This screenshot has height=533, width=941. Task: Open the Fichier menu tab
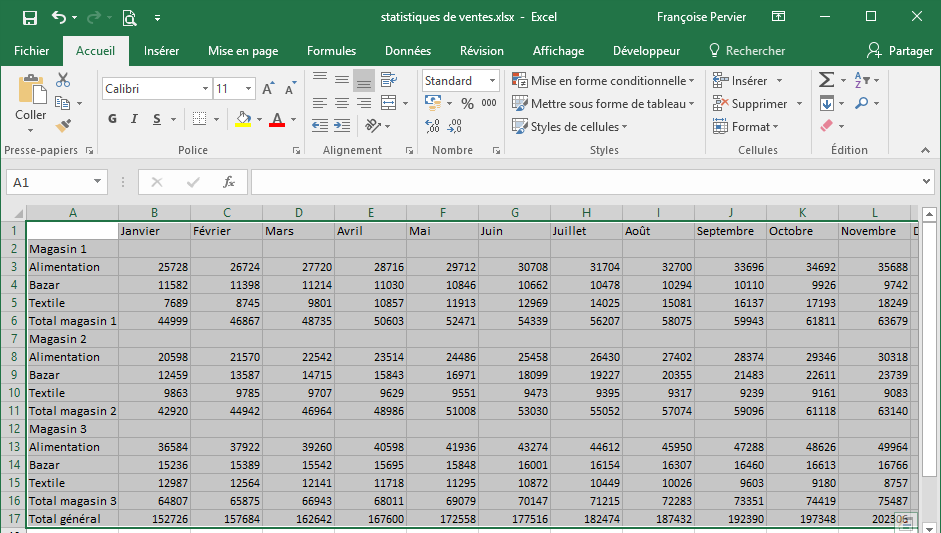(x=32, y=51)
